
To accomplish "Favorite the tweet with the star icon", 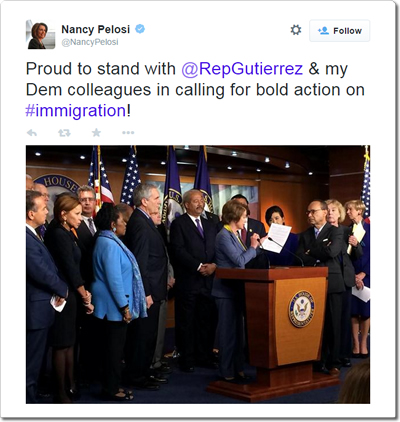I will coord(96,133).
